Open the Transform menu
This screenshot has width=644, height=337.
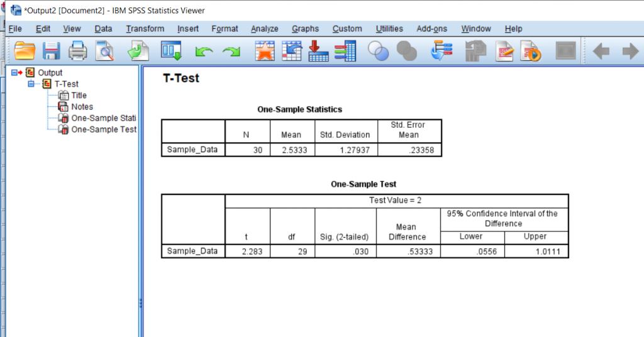pos(145,29)
